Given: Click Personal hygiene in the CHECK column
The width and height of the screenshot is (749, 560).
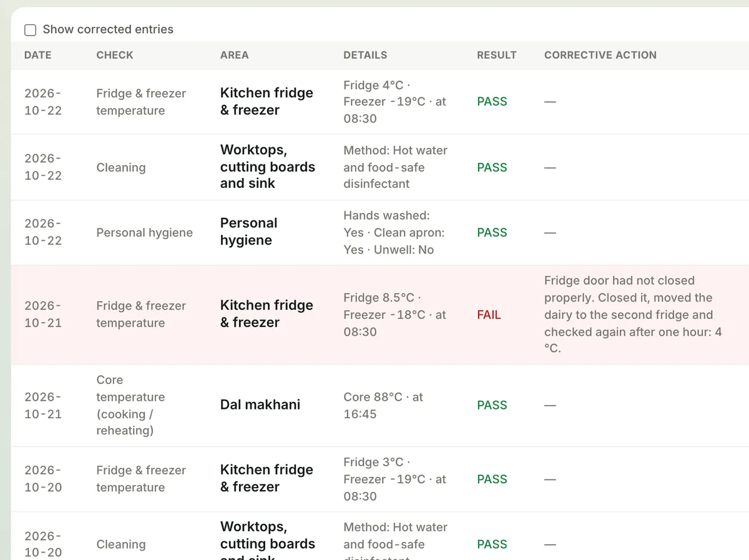Looking at the screenshot, I should [144, 233].
